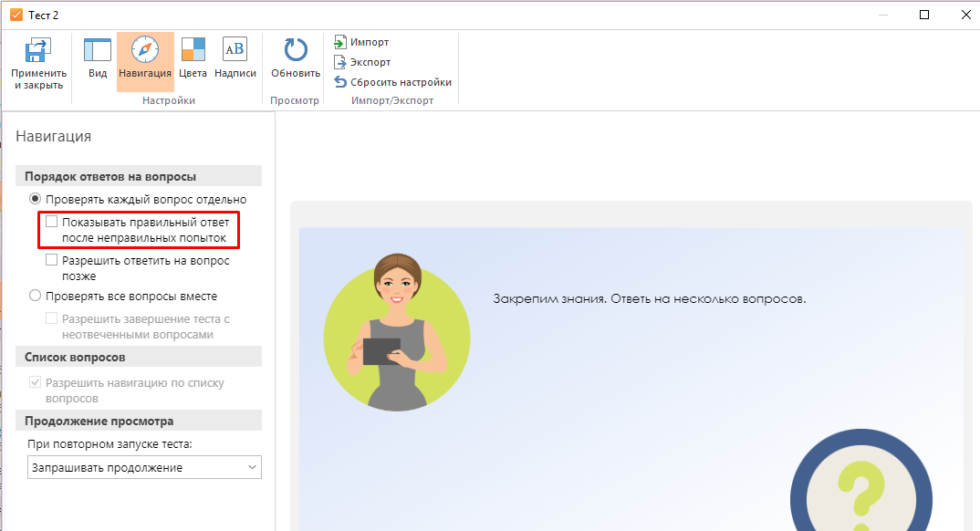Click the question mark graphic in preview
This screenshot has height=531, width=980.
pyautogui.click(x=861, y=480)
